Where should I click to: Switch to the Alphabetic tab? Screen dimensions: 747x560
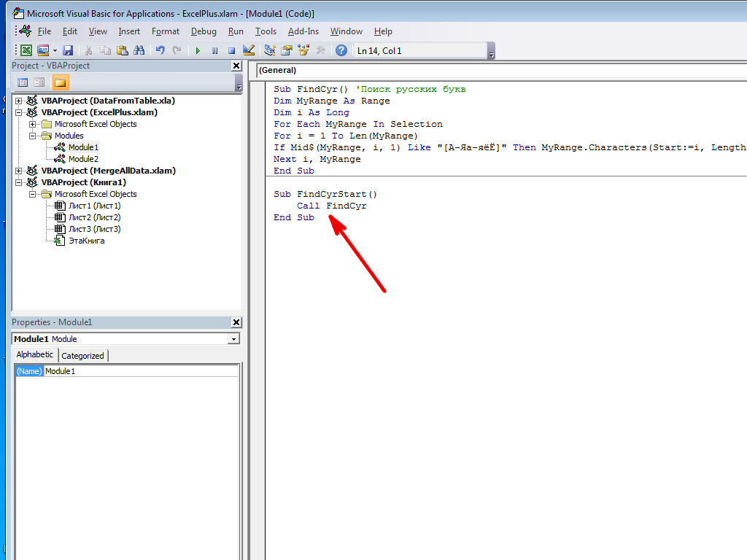pyautogui.click(x=35, y=355)
